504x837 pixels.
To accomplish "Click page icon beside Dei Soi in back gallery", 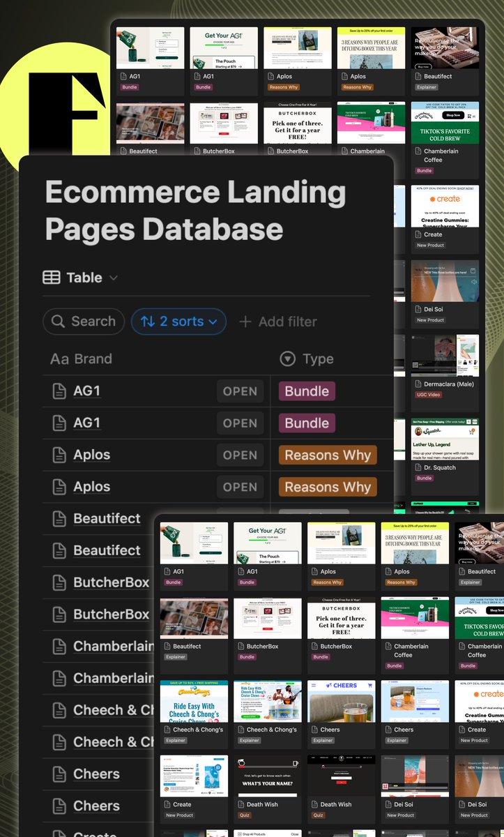I will 417,309.
